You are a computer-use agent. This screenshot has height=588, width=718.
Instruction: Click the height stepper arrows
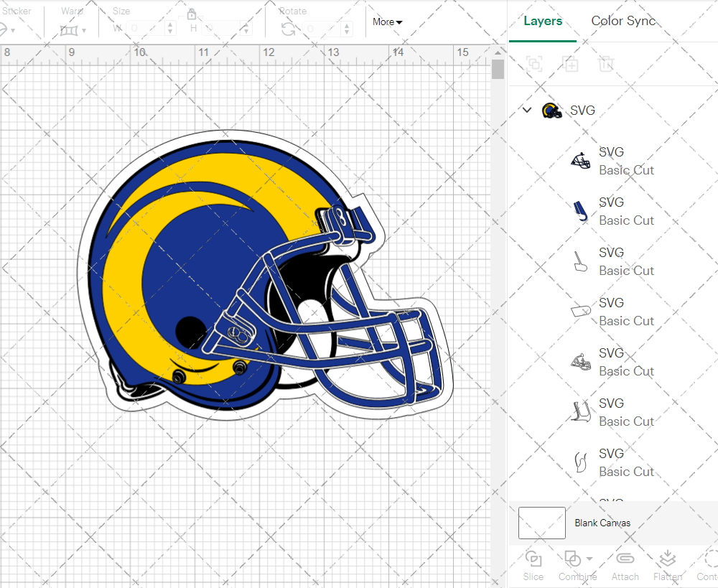(x=246, y=29)
